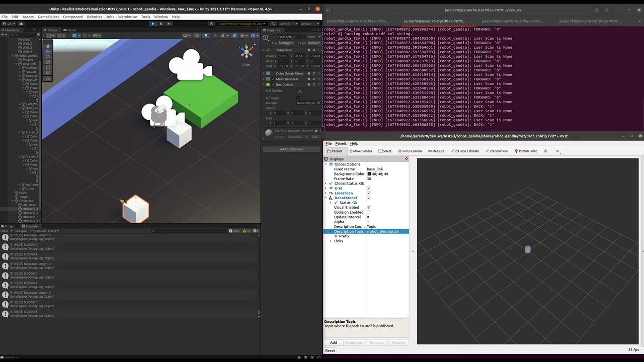This screenshot has height=362, width=644.
Task: Click Add Component button in Inspector
Action: coord(291,149)
